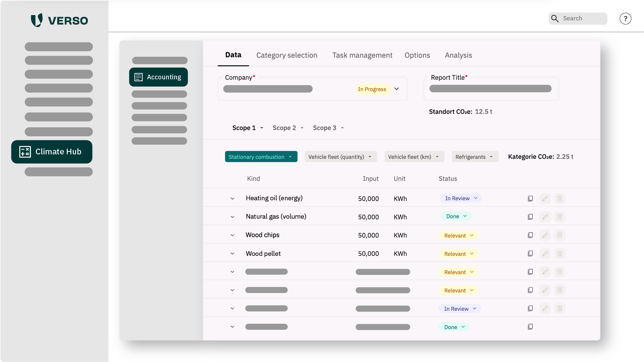Open the In Review status dropdown for Heating oil
This screenshot has width=644, height=362.
click(461, 198)
